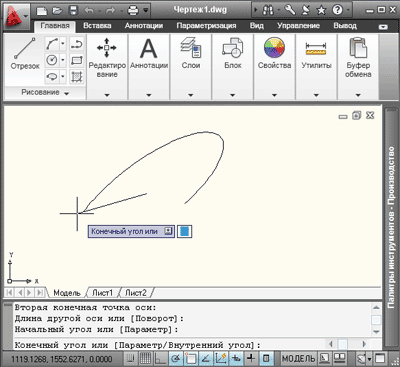Toggle object snap in status bar
Image resolution: width=400 pixels, height=367 pixels.
coord(191,359)
